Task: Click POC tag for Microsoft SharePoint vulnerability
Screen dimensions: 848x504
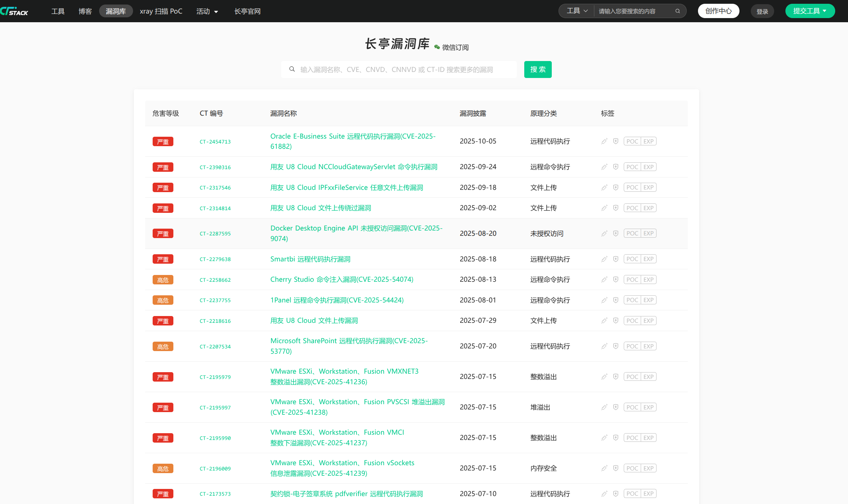Action: tap(632, 346)
